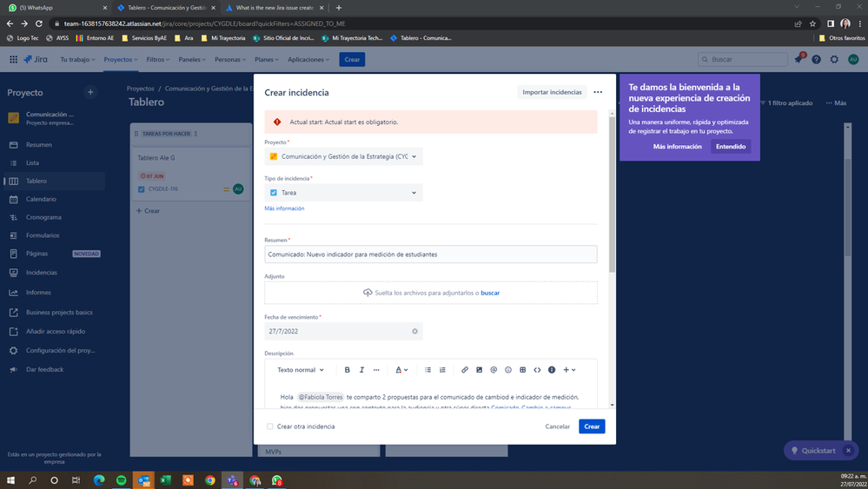Screen dimensions: 868x489
Task: Open the Proyecto dropdown selector
Action: [343, 156]
